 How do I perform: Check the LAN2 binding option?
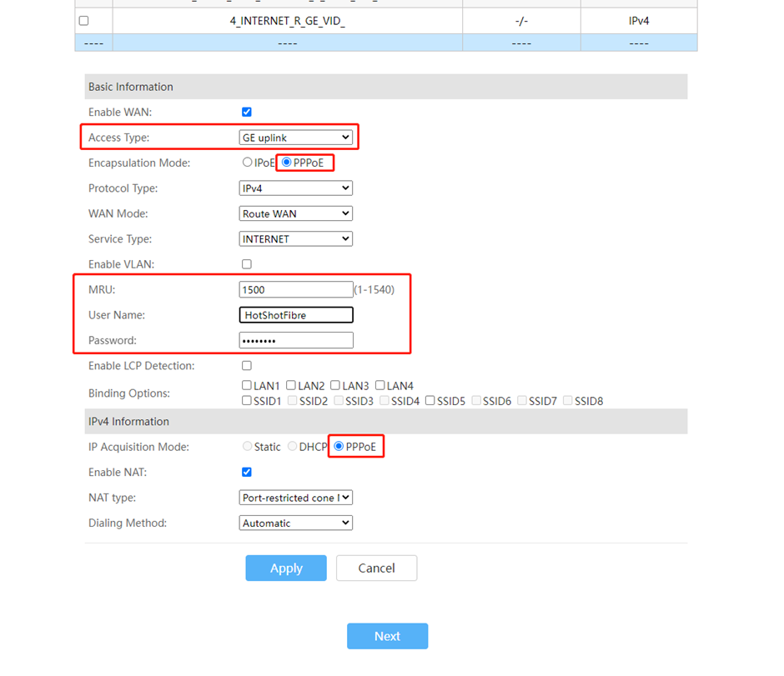tap(291, 385)
